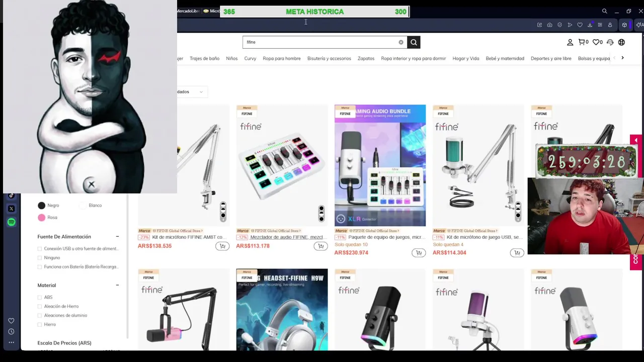Open browser downloads icon in toolbar
Screen dimensions: 644x362
[590, 25]
